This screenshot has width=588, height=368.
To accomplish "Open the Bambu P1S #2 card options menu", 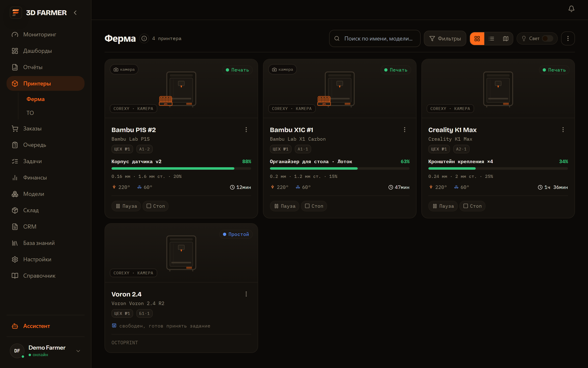I will pos(246,130).
